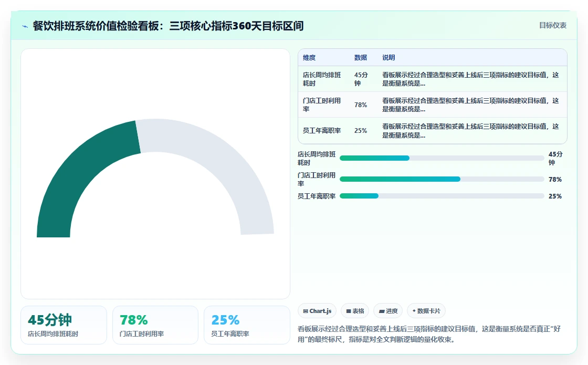Click the 78% value right of progress bar

point(555,179)
